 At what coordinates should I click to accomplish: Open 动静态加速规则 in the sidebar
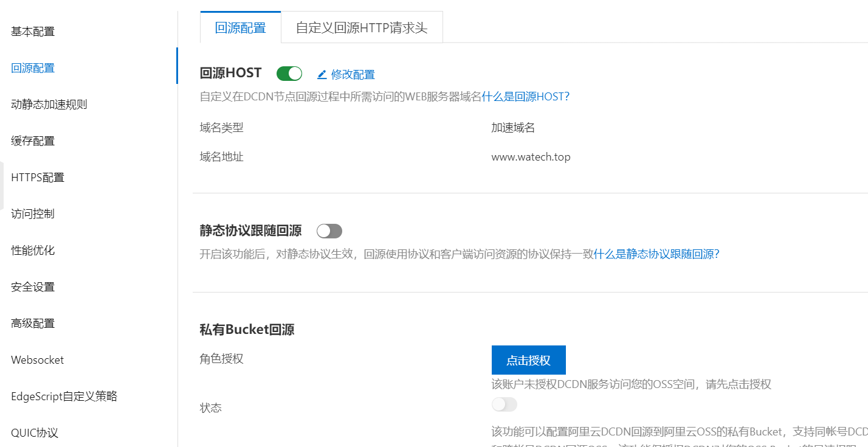pyautogui.click(x=49, y=105)
